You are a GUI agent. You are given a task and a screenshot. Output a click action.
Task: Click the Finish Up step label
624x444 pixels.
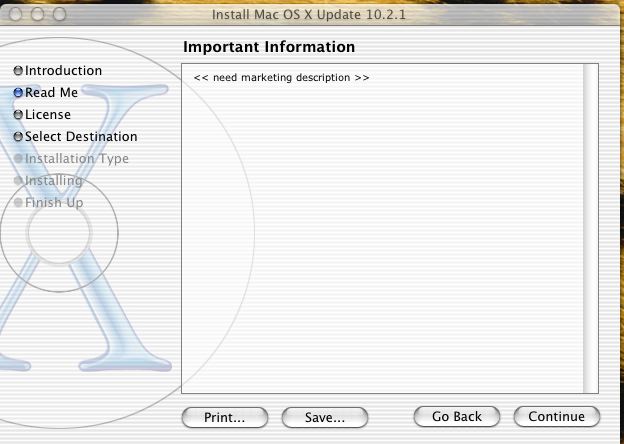54,203
